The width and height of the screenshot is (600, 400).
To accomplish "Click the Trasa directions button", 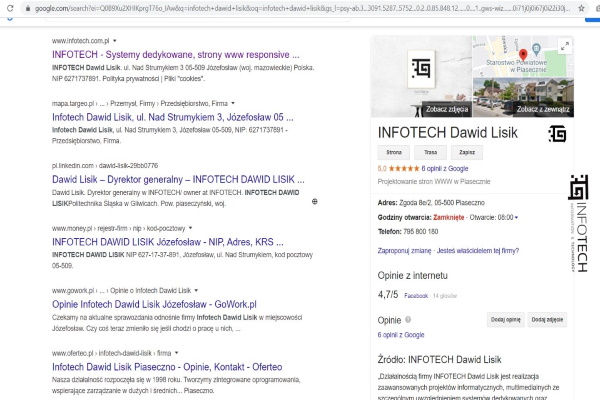I will pos(430,152).
